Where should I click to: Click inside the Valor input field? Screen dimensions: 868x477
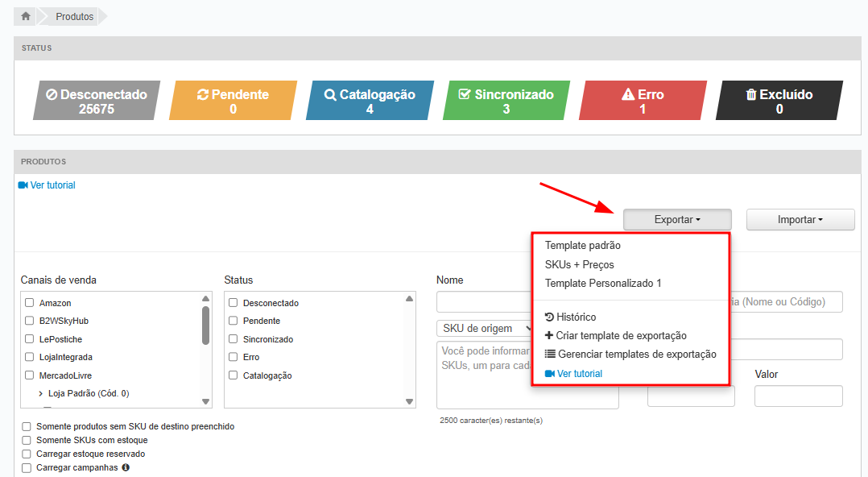(798, 396)
